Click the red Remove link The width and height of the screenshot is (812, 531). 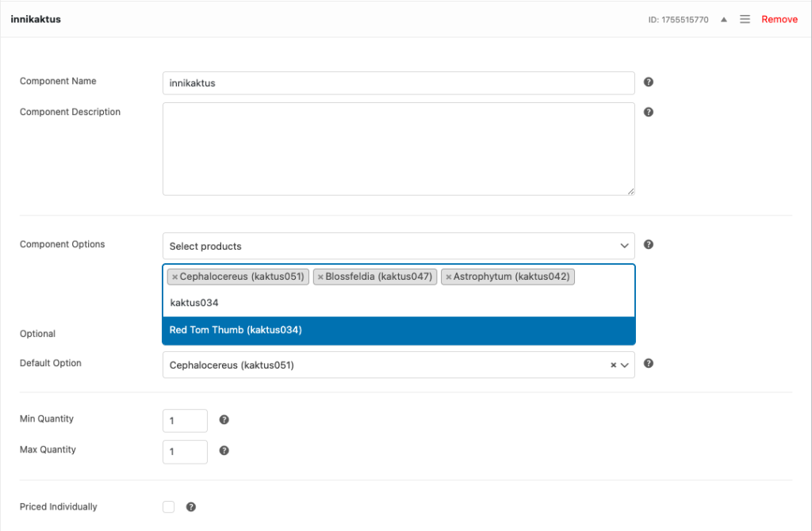pyautogui.click(x=779, y=19)
